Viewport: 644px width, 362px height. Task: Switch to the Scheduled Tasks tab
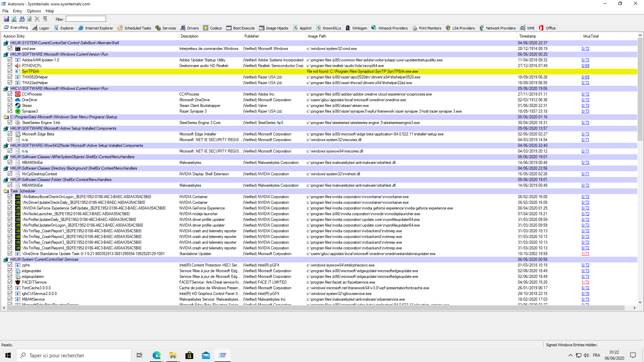pos(134,28)
